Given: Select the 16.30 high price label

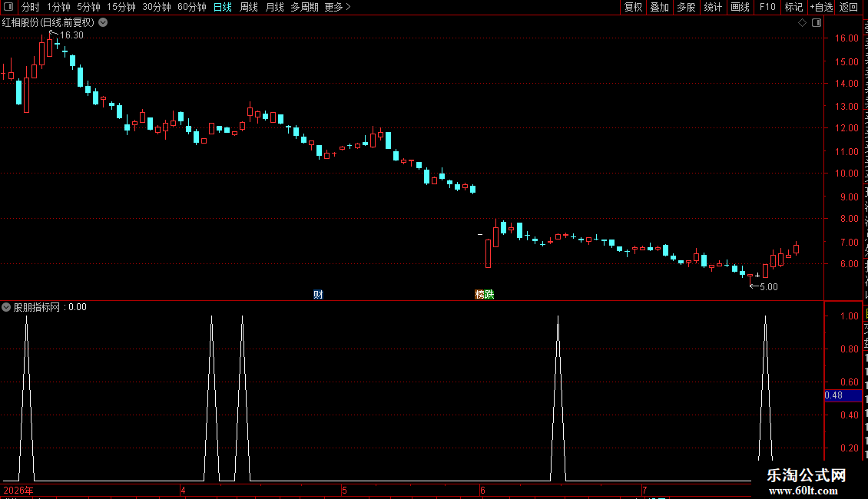Looking at the screenshot, I should [x=71, y=35].
